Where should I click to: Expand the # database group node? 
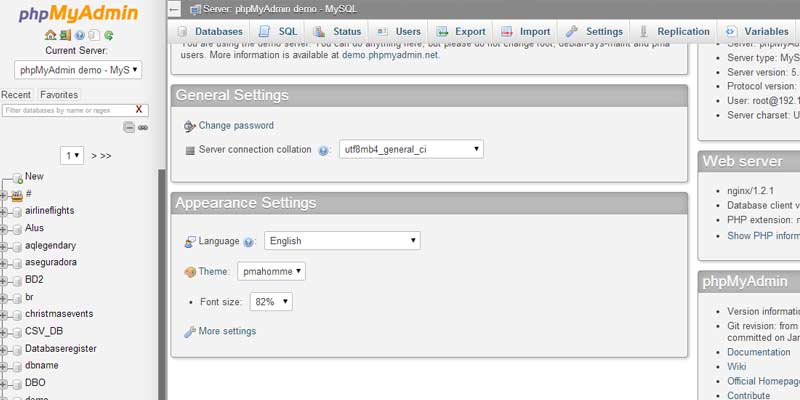(3, 195)
